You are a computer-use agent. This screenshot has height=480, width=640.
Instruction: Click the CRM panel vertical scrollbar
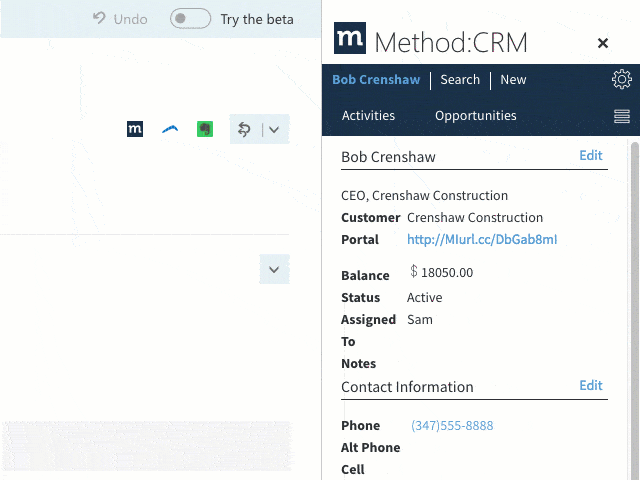(634, 310)
